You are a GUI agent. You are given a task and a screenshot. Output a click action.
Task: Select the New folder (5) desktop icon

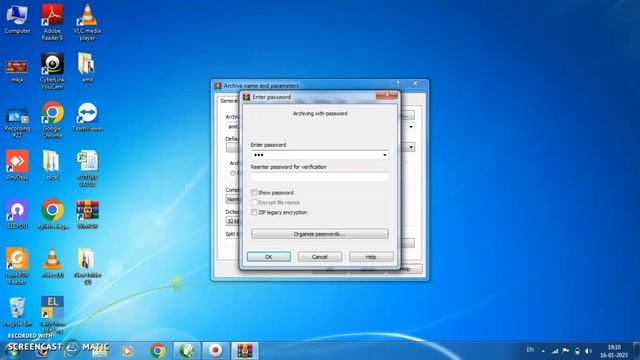(87, 266)
